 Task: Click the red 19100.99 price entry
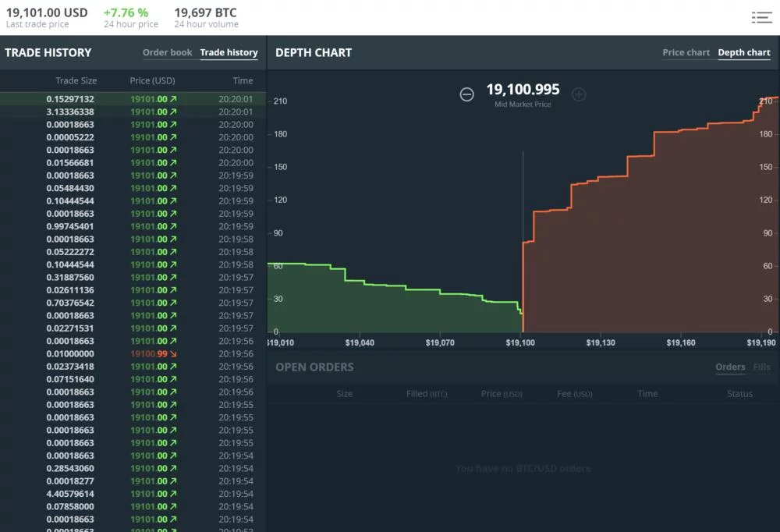click(x=149, y=354)
